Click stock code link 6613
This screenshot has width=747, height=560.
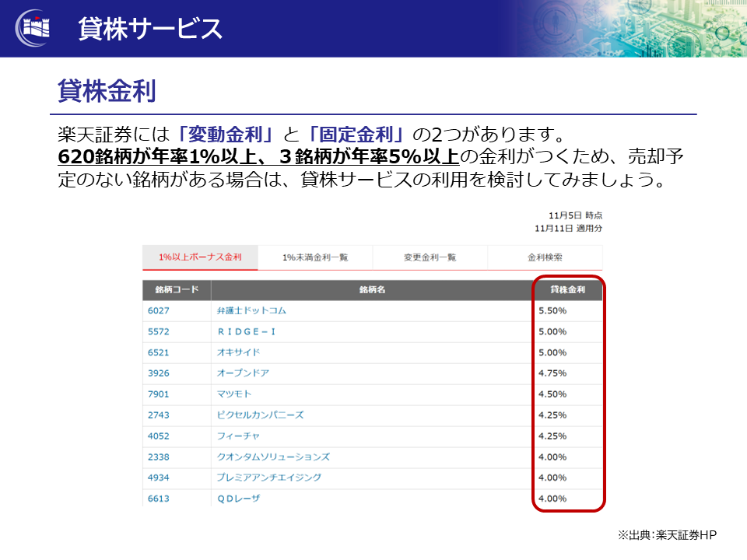tap(158, 498)
